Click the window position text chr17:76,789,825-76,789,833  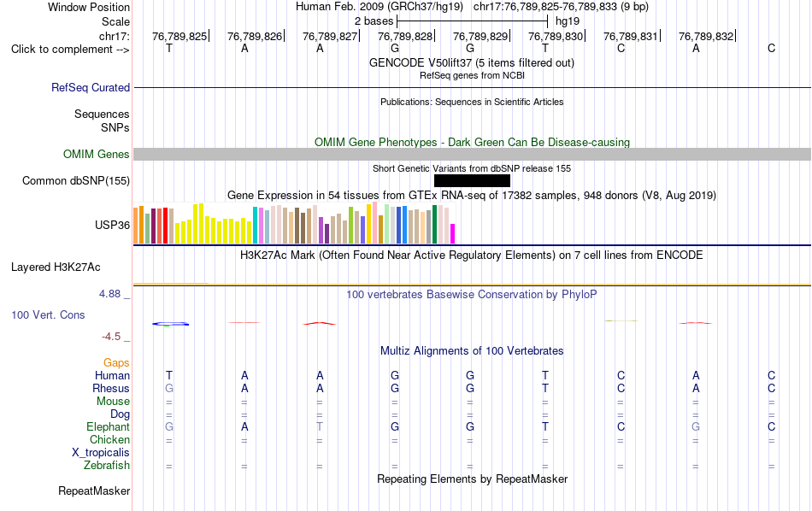(x=561, y=7)
